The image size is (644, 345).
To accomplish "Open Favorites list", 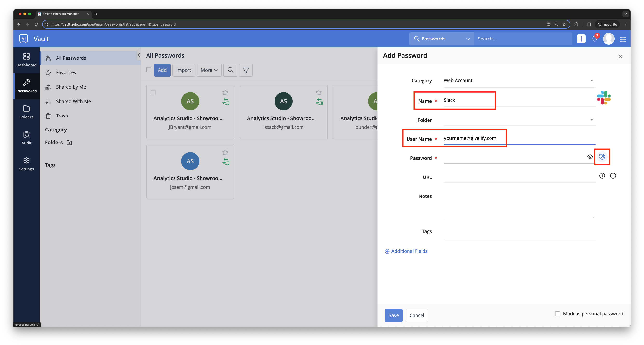I will coord(90,72).
